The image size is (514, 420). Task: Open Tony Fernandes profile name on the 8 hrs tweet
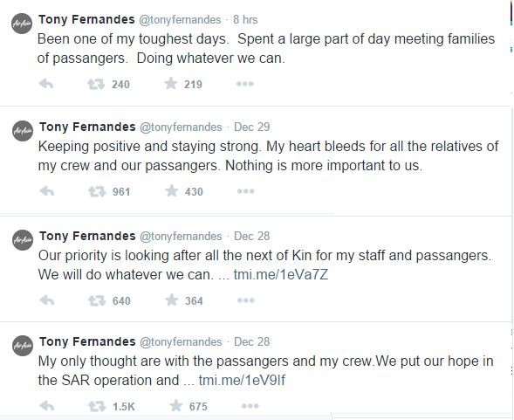pyautogui.click(x=86, y=19)
